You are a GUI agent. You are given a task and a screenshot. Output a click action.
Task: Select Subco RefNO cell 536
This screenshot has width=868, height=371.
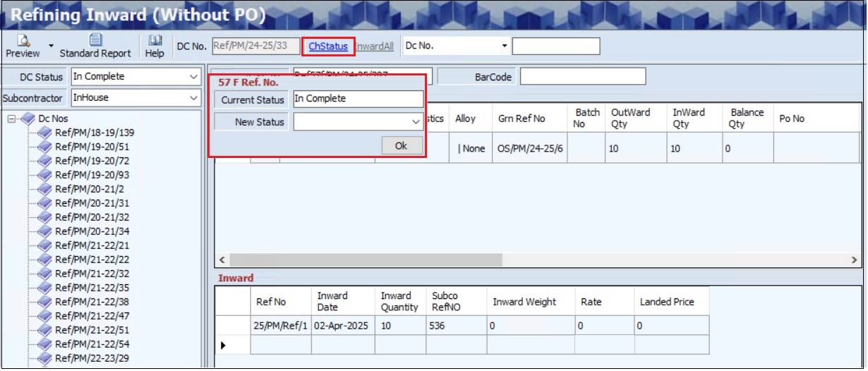[x=457, y=326]
